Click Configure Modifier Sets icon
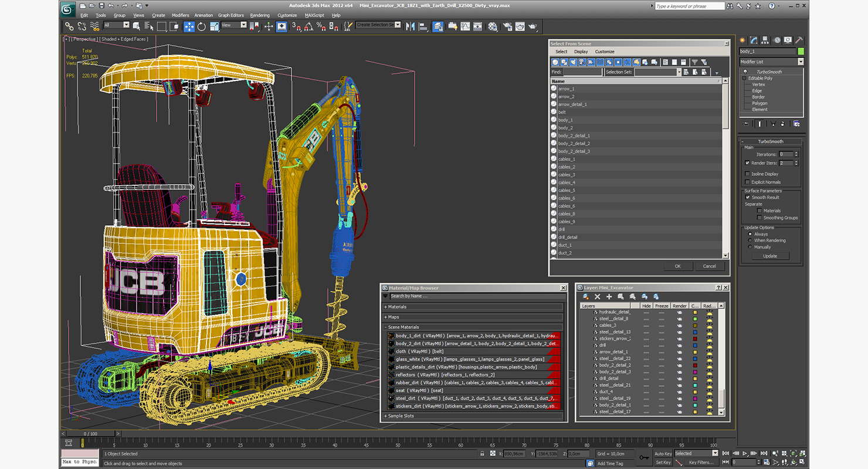Viewport: 868px width, 469px height. [796, 124]
